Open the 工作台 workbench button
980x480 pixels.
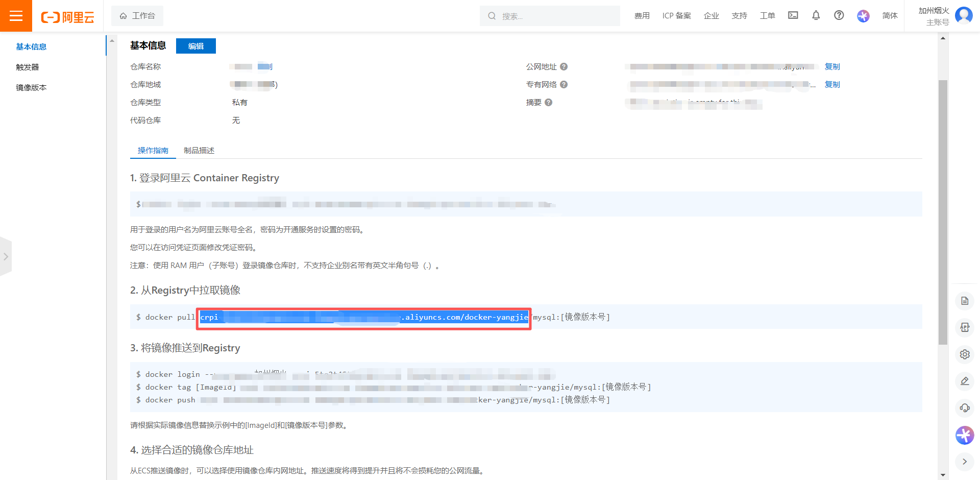[x=137, y=16]
